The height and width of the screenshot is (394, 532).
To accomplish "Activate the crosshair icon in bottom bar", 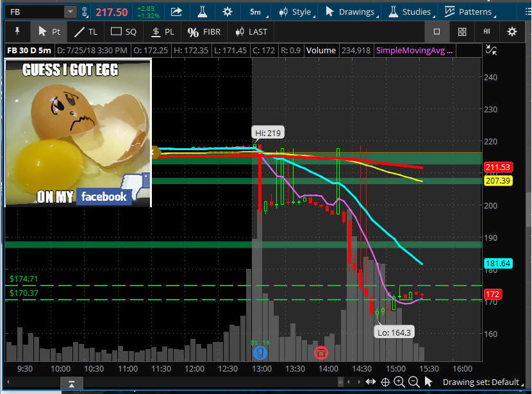I will 385,382.
